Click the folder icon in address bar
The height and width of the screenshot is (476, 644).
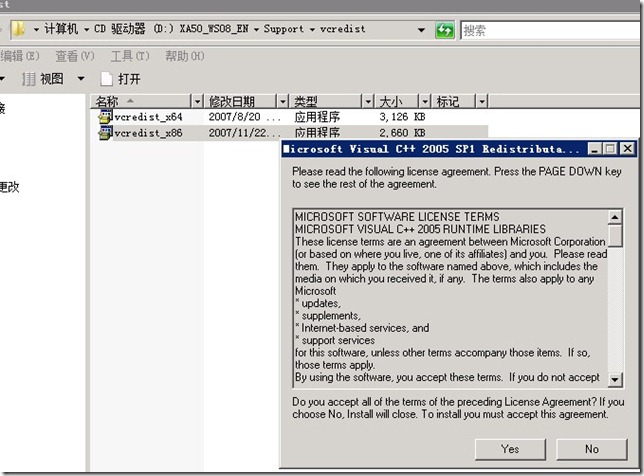point(18,29)
